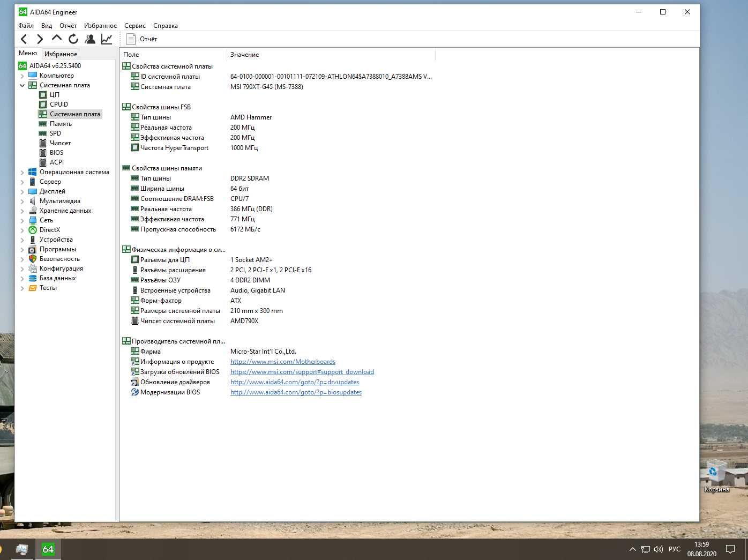Click the DirectX Xbox icon
748x560 pixels.
click(x=33, y=230)
